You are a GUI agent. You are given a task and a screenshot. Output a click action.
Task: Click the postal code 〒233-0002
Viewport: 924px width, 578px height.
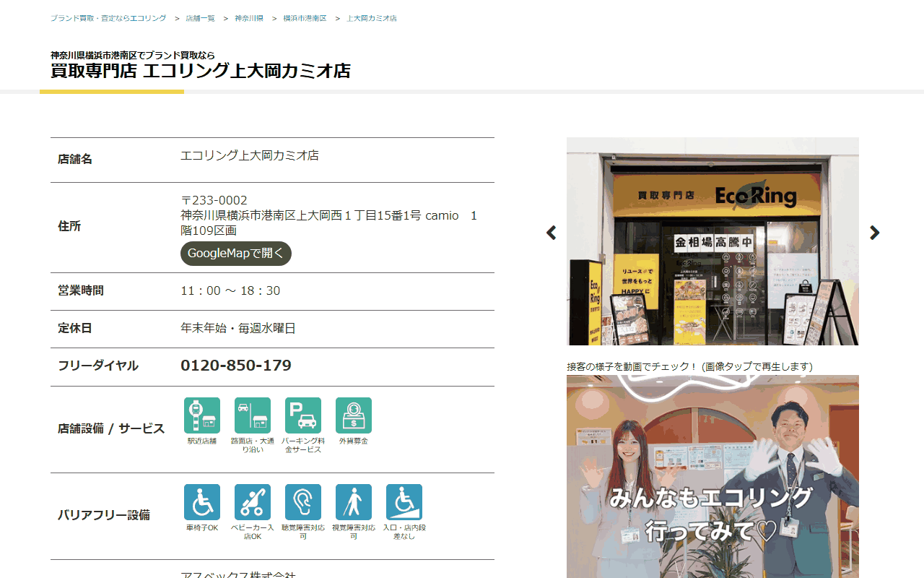point(214,200)
